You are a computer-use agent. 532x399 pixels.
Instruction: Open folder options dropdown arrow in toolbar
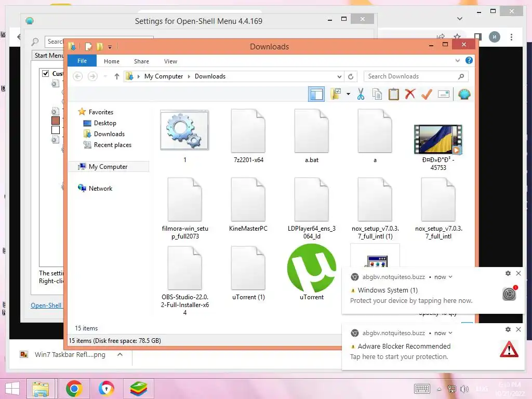pos(348,94)
